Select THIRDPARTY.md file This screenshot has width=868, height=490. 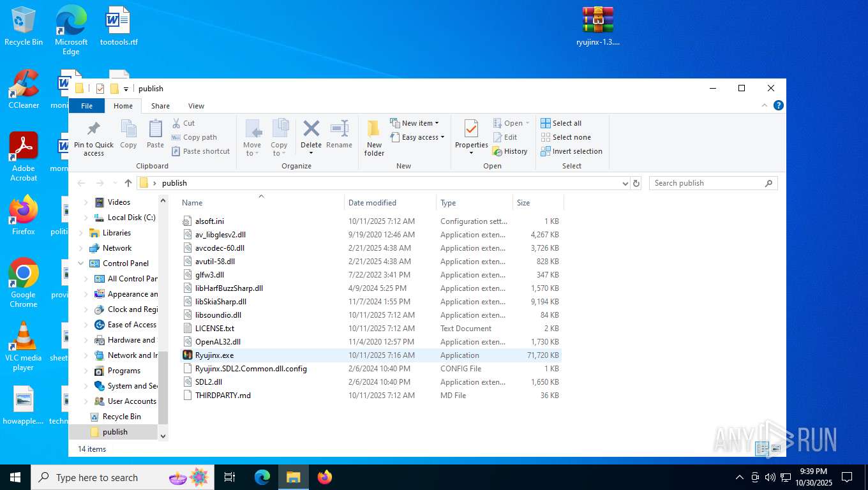tap(371, 396)
